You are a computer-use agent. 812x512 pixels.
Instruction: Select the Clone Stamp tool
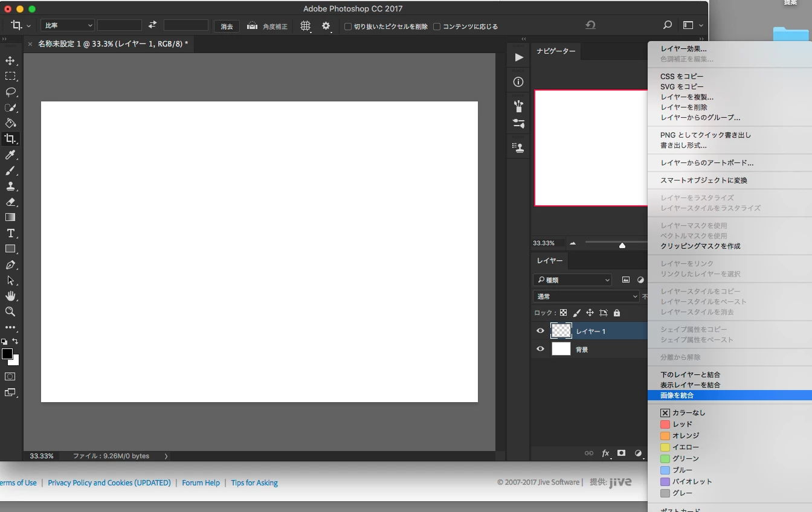[x=10, y=187]
